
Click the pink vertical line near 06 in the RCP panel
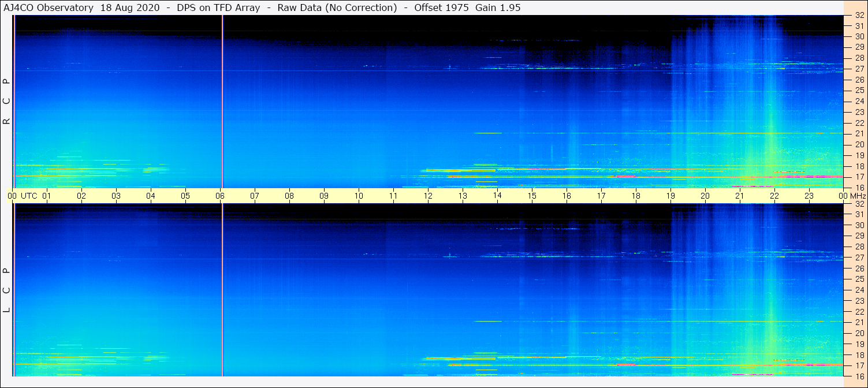pyautogui.click(x=222, y=102)
